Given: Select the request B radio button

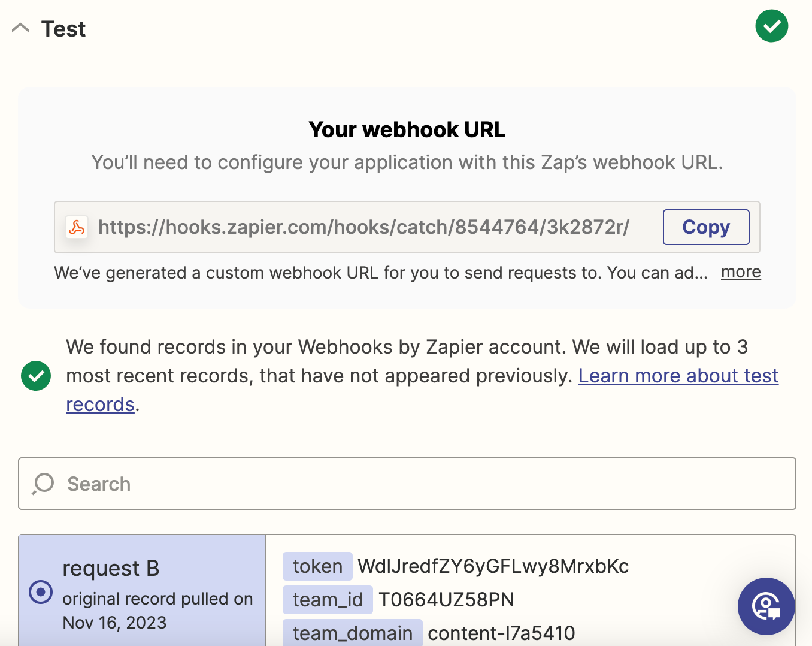Looking at the screenshot, I should point(41,593).
